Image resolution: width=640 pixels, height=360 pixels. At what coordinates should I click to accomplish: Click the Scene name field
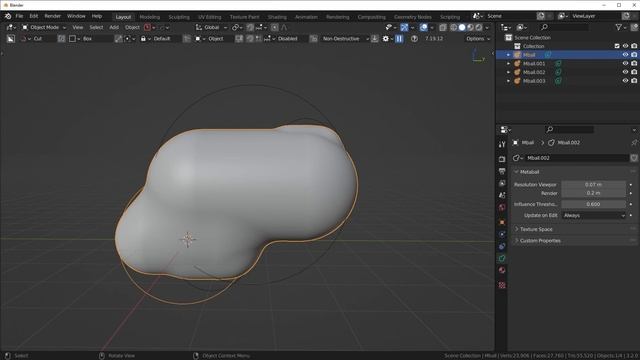(510, 16)
